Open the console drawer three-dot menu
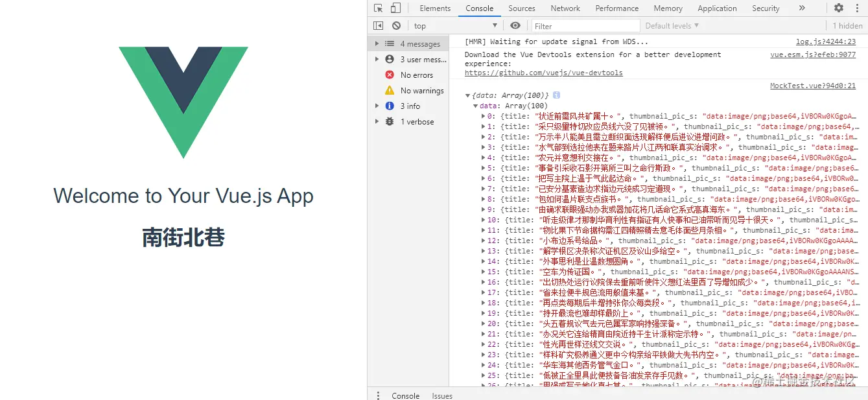The width and height of the screenshot is (868, 400). 378,395
